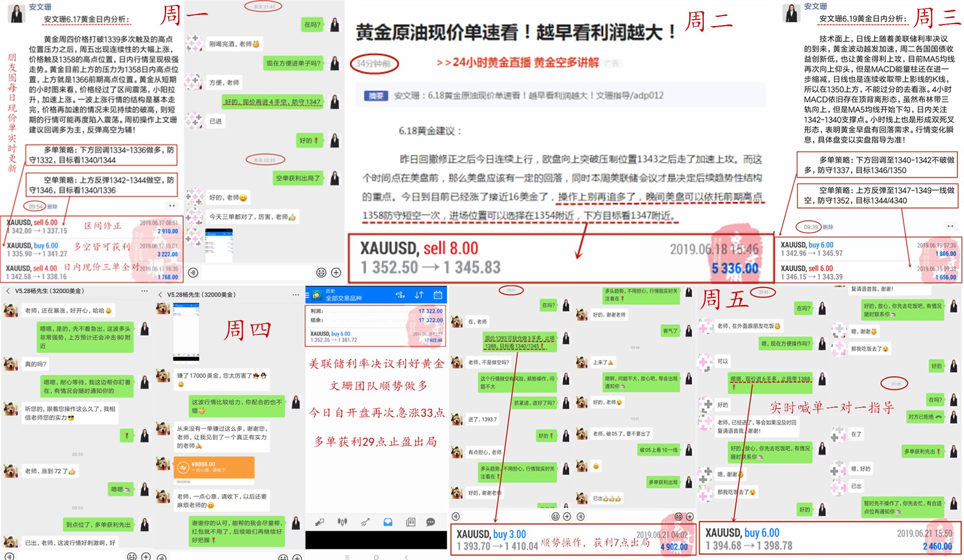Switch to candlestick chart tab in trading app
Viewport: 964px width, 560px height.
click(342, 522)
